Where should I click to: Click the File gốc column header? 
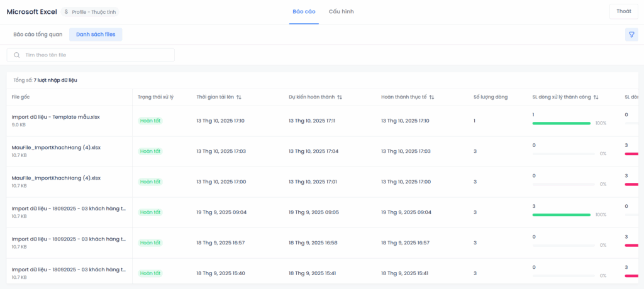click(x=21, y=97)
